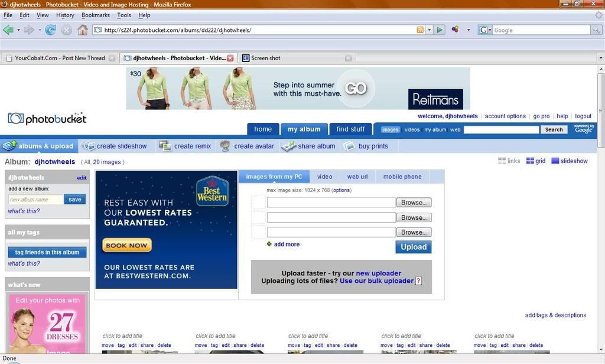
Task: Click the green plus add more icon
Action: pyautogui.click(x=269, y=244)
